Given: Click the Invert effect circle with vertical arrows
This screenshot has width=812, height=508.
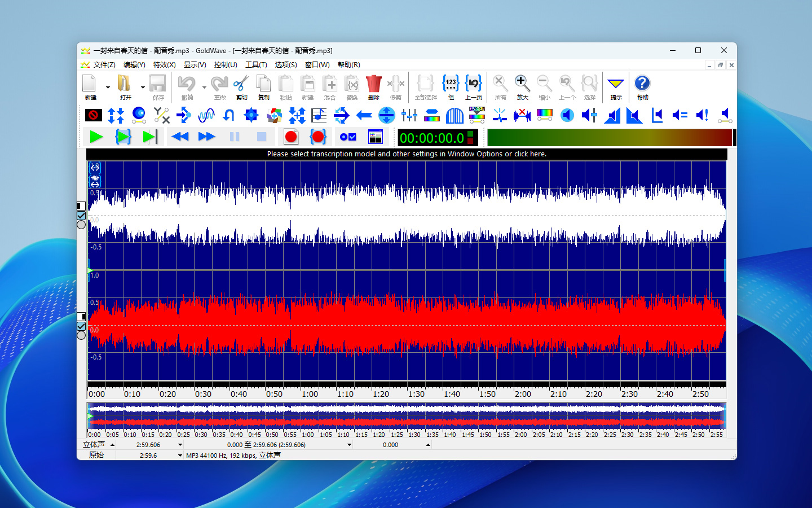Looking at the screenshot, I should click(387, 116).
